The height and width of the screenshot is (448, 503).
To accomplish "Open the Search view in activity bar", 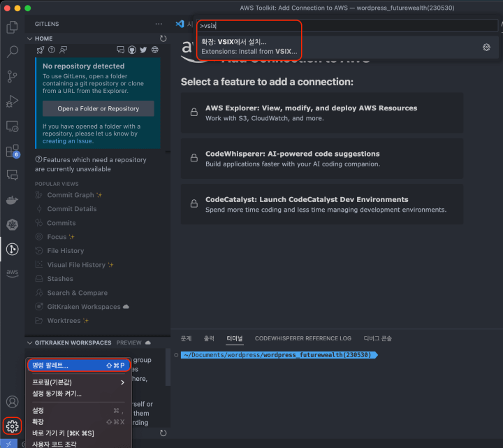I will tap(12, 51).
